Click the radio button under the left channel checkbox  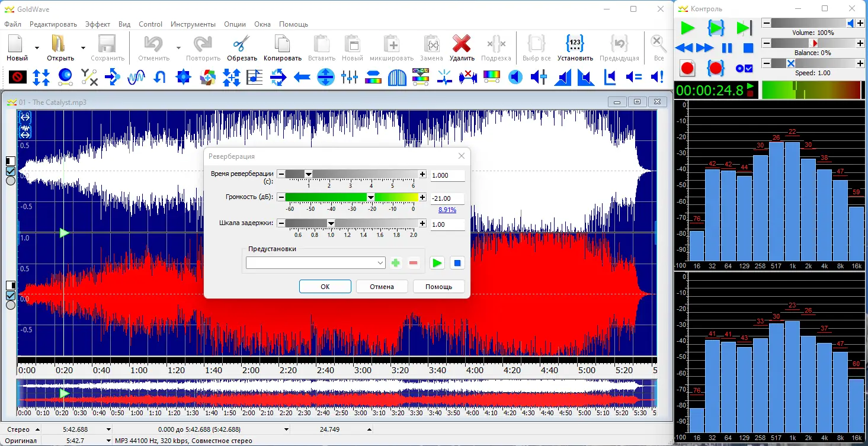click(x=10, y=181)
